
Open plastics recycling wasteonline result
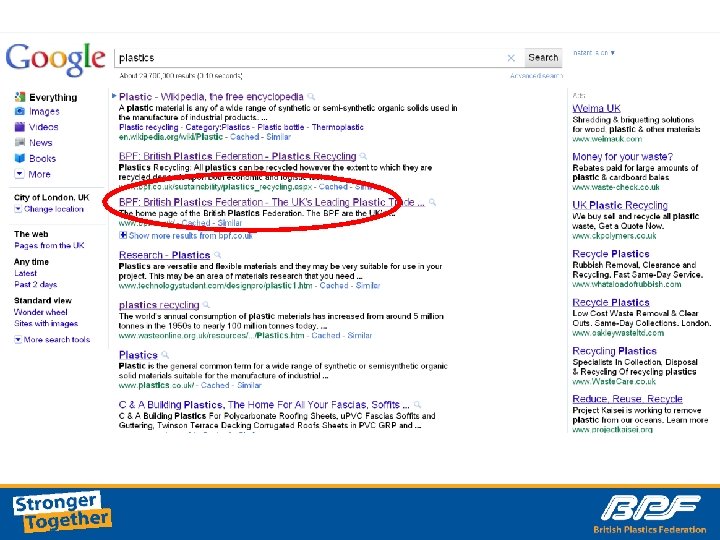pos(159,305)
